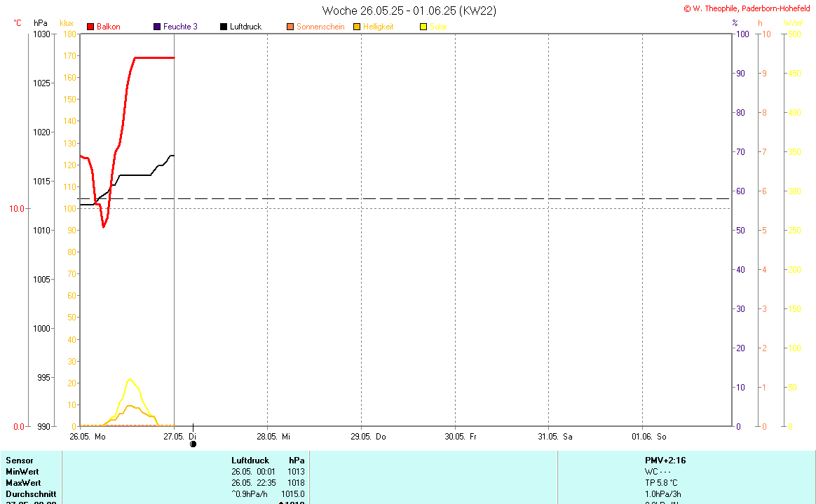Click the '%' axis unit label
This screenshot has height=504, width=816.
click(735, 23)
